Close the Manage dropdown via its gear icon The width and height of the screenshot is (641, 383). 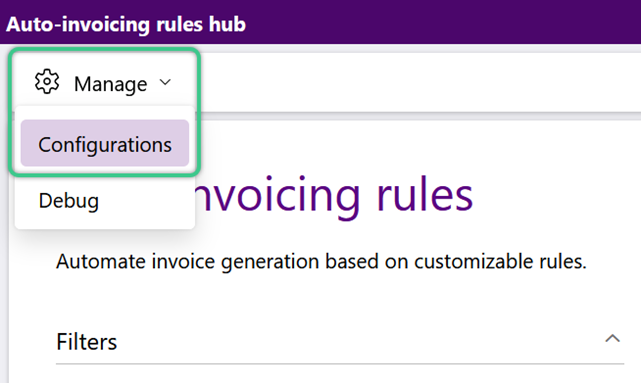(47, 82)
